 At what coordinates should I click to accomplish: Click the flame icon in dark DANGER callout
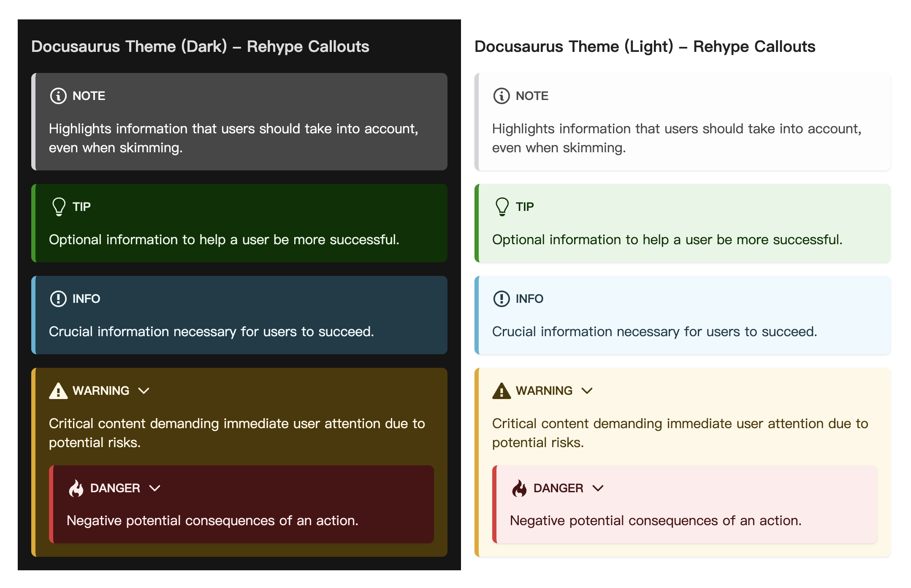pos(76,488)
